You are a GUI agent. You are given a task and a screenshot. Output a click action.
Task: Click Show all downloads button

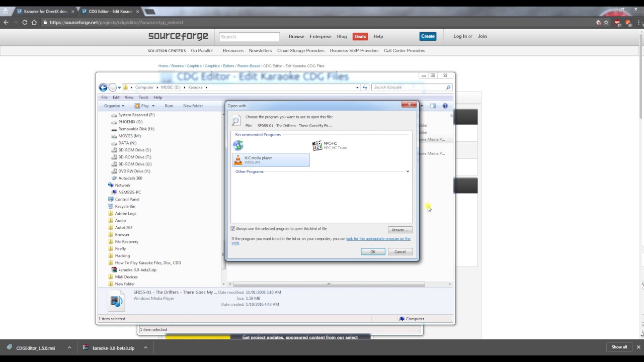point(619,347)
